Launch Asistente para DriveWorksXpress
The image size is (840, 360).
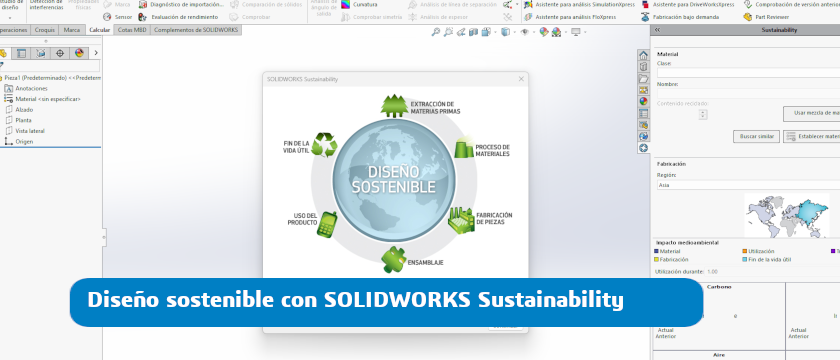pyautogui.click(x=688, y=4)
